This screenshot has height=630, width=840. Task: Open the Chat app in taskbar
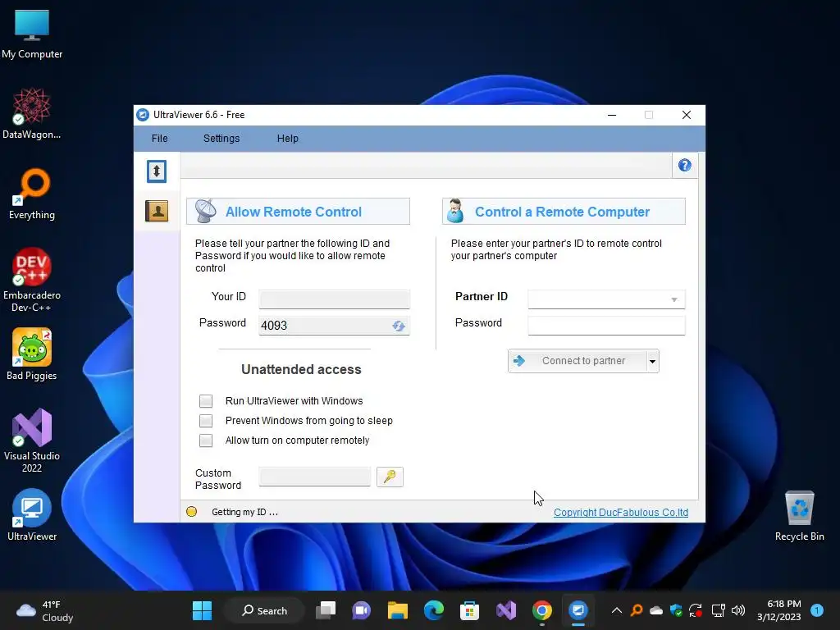(361, 610)
